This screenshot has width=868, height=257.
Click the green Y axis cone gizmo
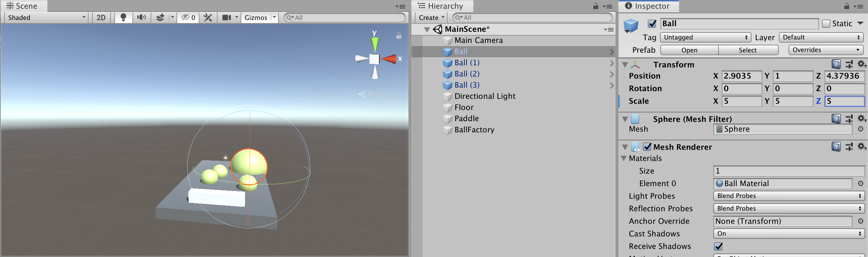(x=375, y=44)
